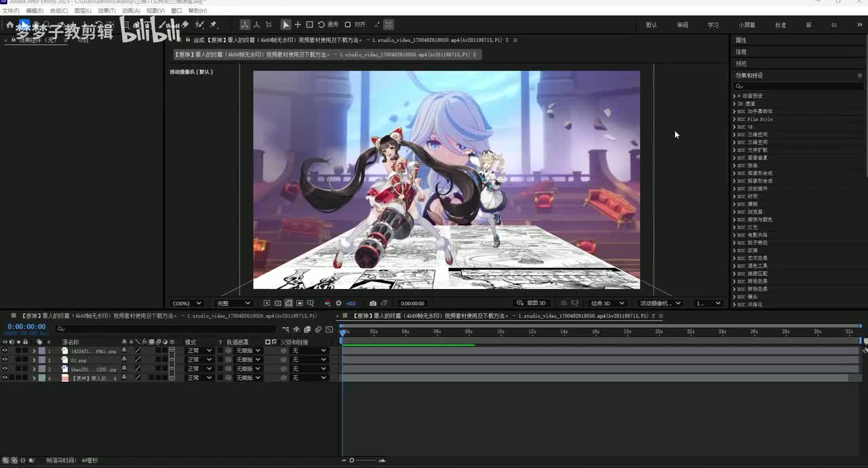This screenshot has height=468, width=868.
Task: Hide layer 3 with its eye icon
Action: click(5, 368)
